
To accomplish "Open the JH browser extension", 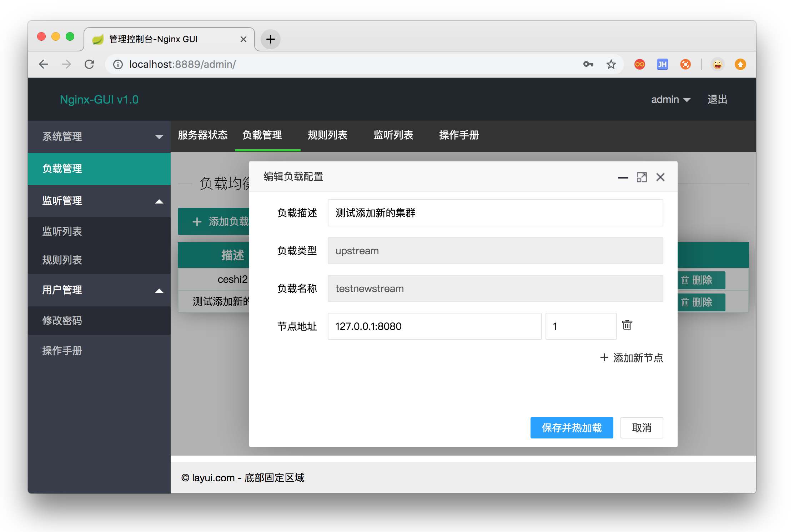I will 662,64.
